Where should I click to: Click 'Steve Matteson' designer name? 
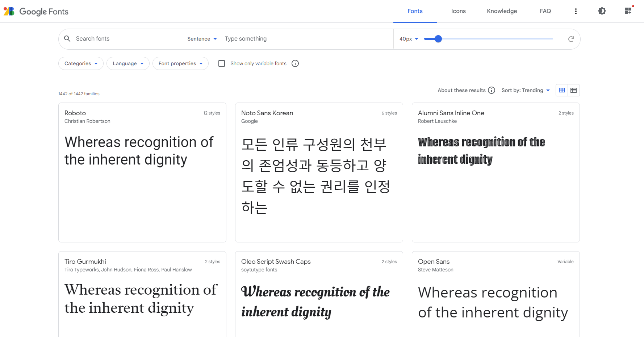click(435, 270)
